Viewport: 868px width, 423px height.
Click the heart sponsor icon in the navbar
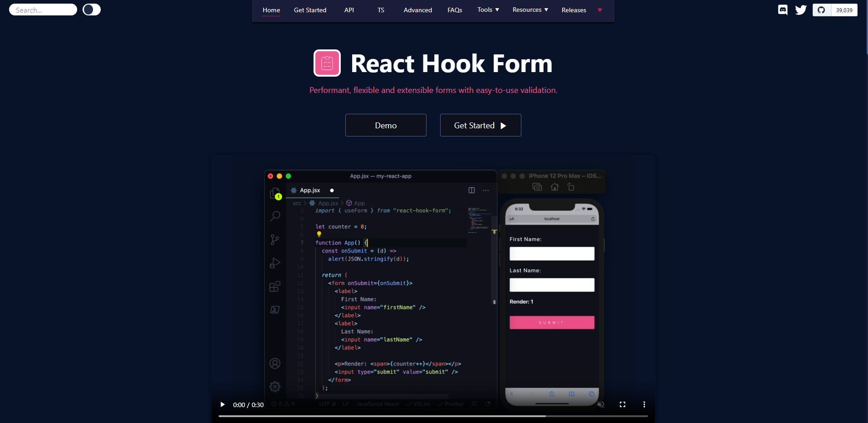click(x=599, y=10)
